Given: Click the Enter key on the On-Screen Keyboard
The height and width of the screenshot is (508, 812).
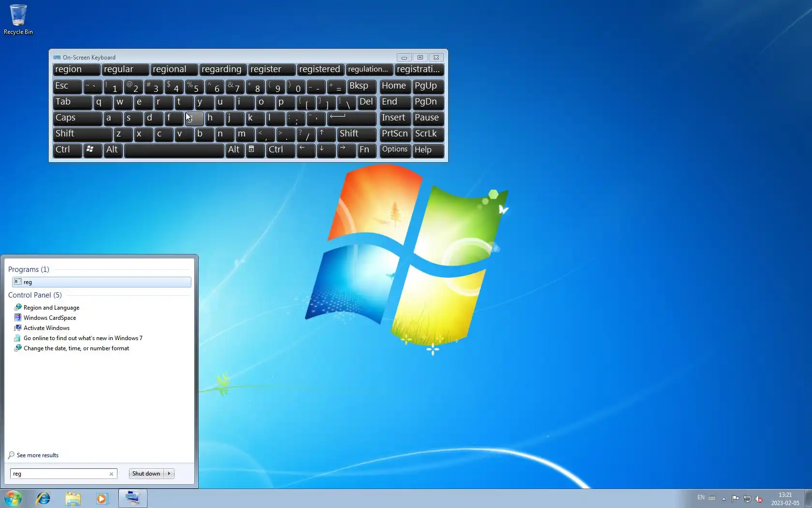Looking at the screenshot, I should point(352,119).
